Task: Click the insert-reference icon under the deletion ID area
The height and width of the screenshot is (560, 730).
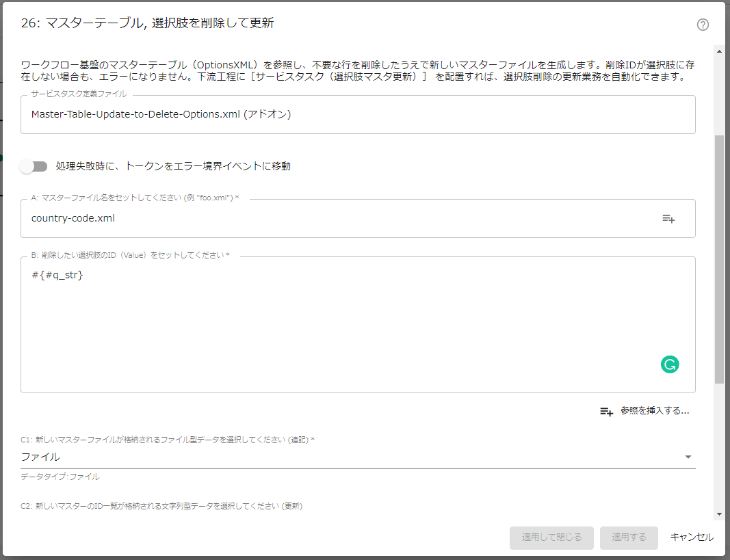Action: point(606,411)
